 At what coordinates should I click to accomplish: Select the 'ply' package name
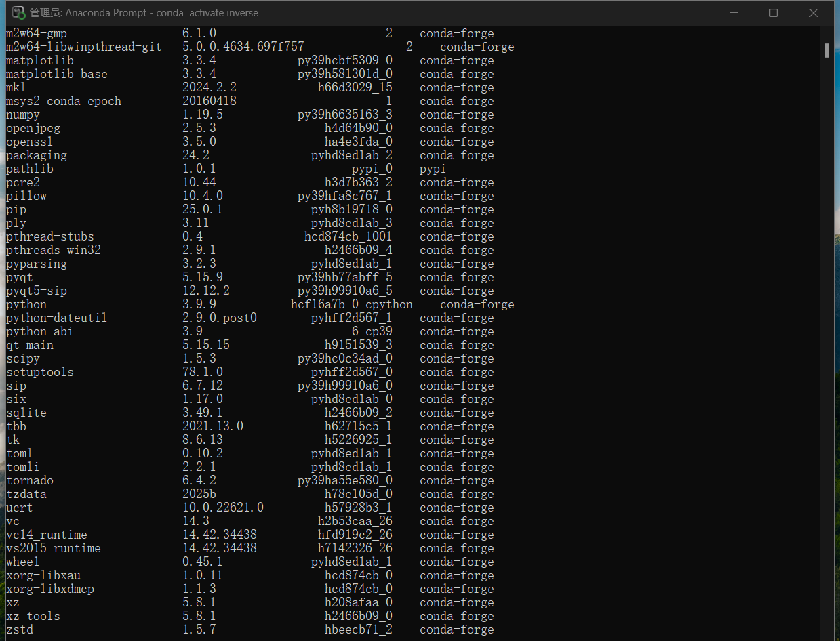[x=16, y=223]
